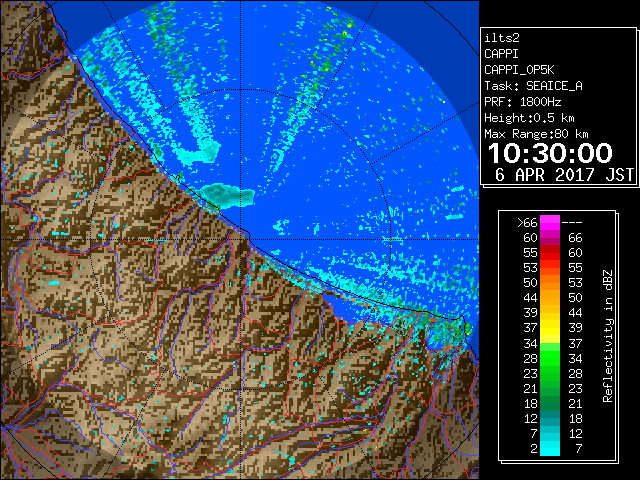Screen dimensions: 640x480
Task: Click the magenta >66 dBZ color swatch
Action: point(550,223)
